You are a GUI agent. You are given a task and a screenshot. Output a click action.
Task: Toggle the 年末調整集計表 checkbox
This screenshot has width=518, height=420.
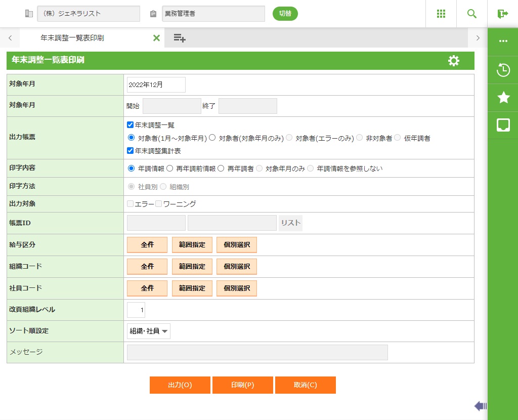(131, 150)
